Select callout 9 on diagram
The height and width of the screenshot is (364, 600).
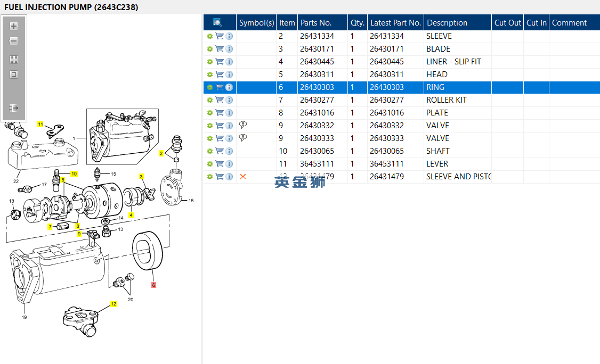coord(79,234)
